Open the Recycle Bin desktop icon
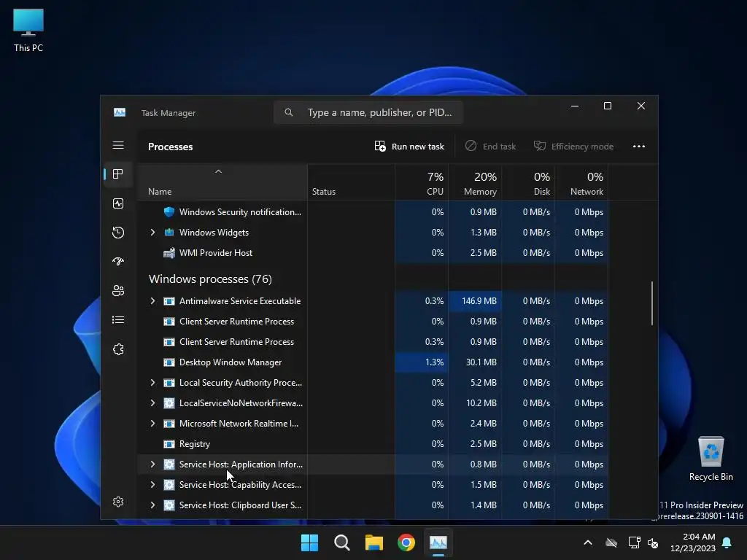The width and height of the screenshot is (747, 560). click(x=711, y=459)
